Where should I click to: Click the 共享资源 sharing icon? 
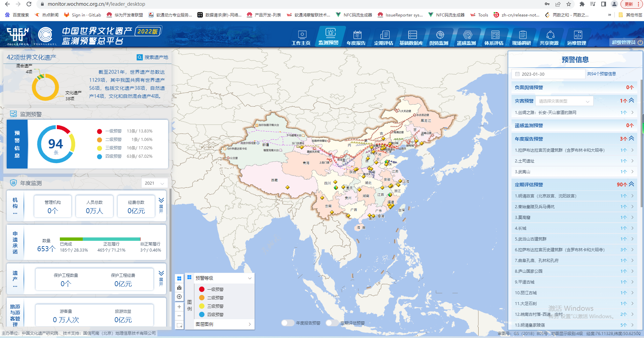[x=550, y=35]
